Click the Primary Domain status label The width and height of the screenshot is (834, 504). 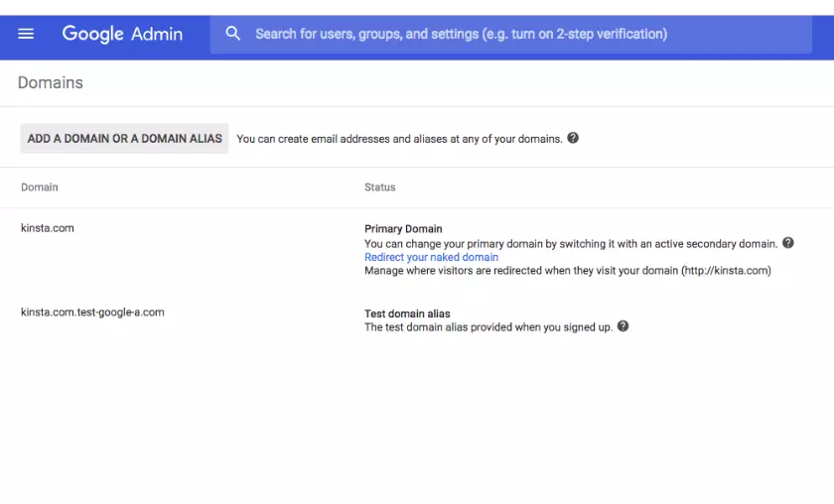(x=403, y=229)
